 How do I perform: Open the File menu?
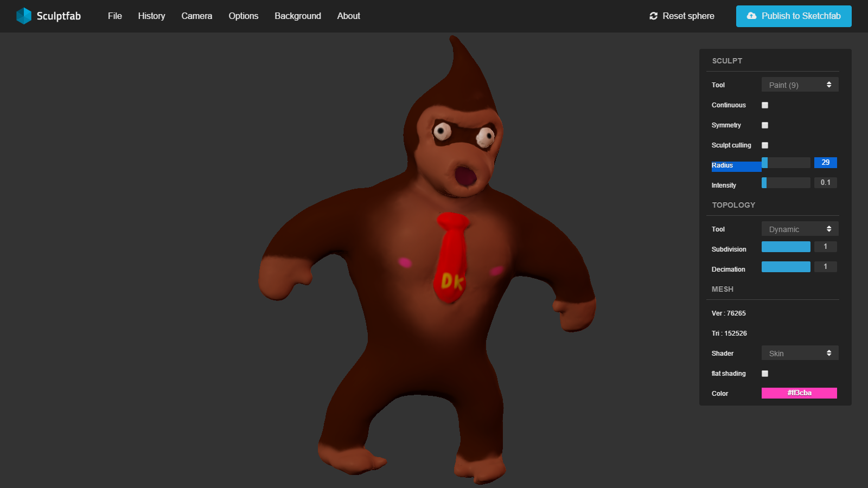[115, 16]
